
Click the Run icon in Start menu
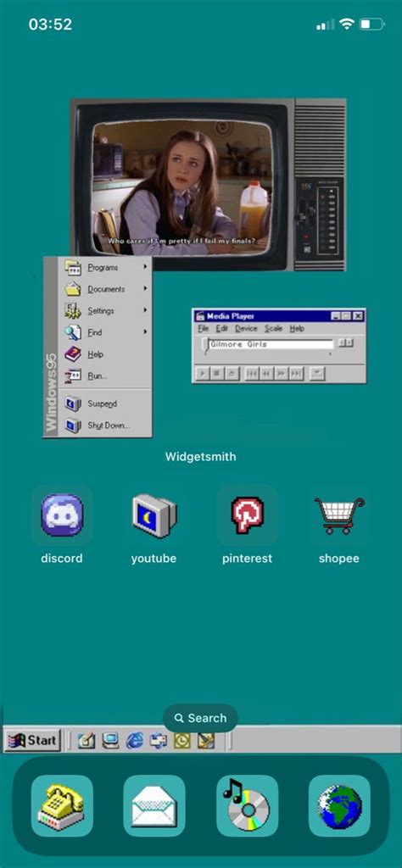pyautogui.click(x=73, y=376)
